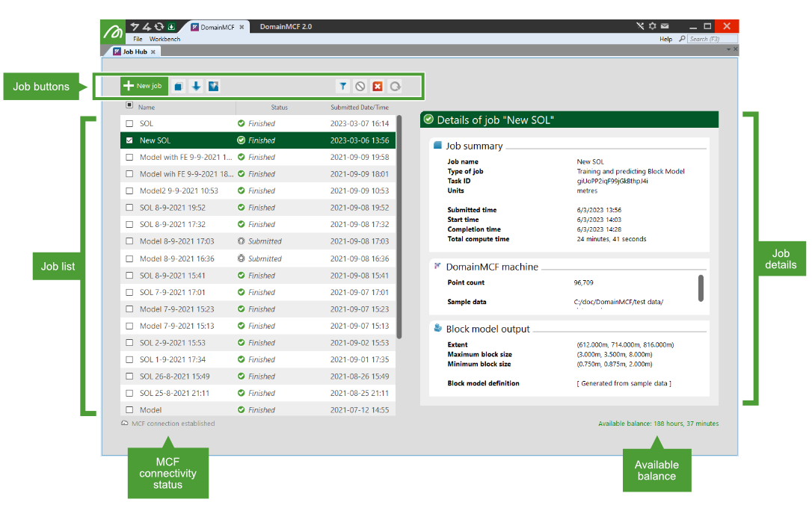Open the Maptek application menu logo
The width and height of the screenshot is (812, 505).
pyautogui.click(x=113, y=31)
